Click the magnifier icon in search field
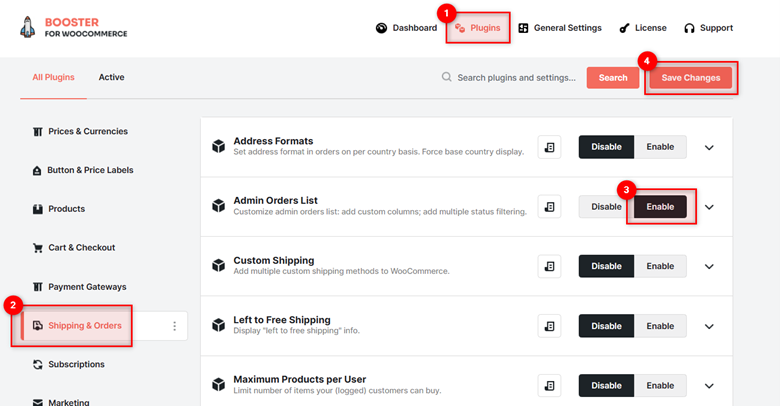The image size is (780, 406). point(447,77)
